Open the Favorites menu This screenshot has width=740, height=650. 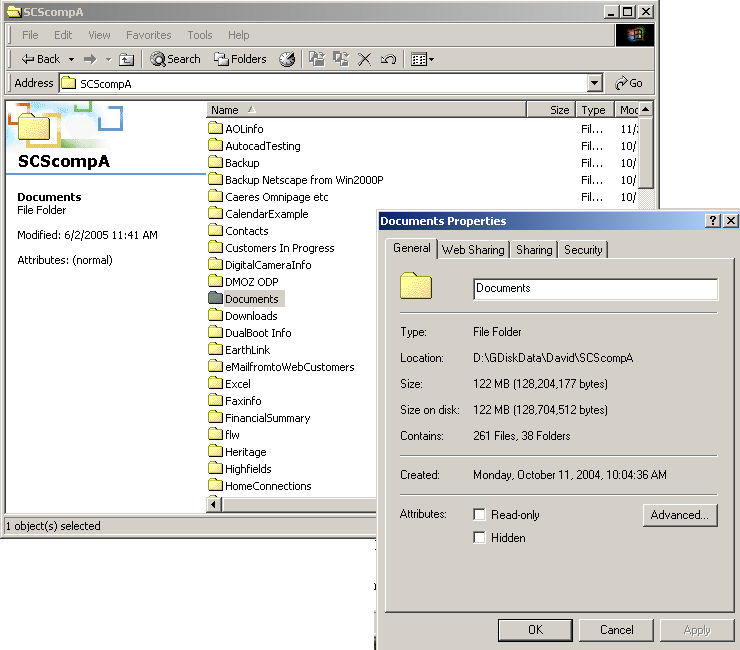148,35
